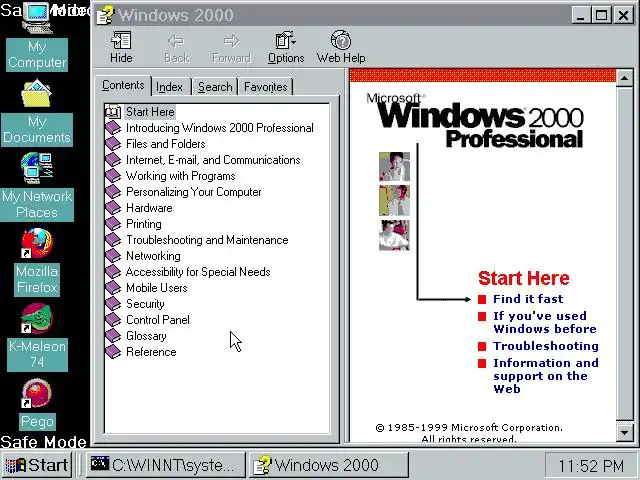This screenshot has width=640, height=480.
Task: Switch to C:\WINNT\syste... taskbar button
Action: click(166, 465)
